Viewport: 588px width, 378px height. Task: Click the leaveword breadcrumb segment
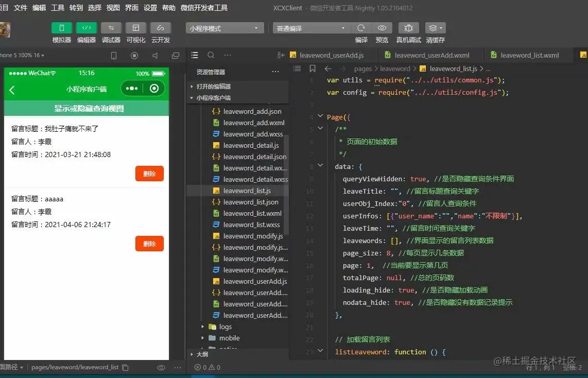pos(395,68)
